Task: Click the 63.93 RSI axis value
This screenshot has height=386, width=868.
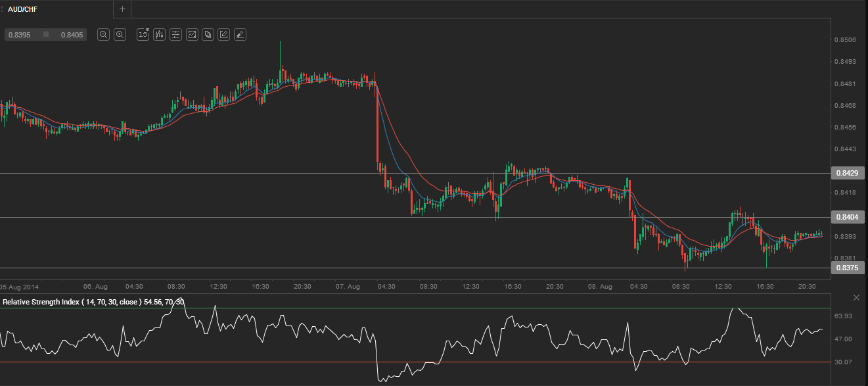Action: (843, 316)
